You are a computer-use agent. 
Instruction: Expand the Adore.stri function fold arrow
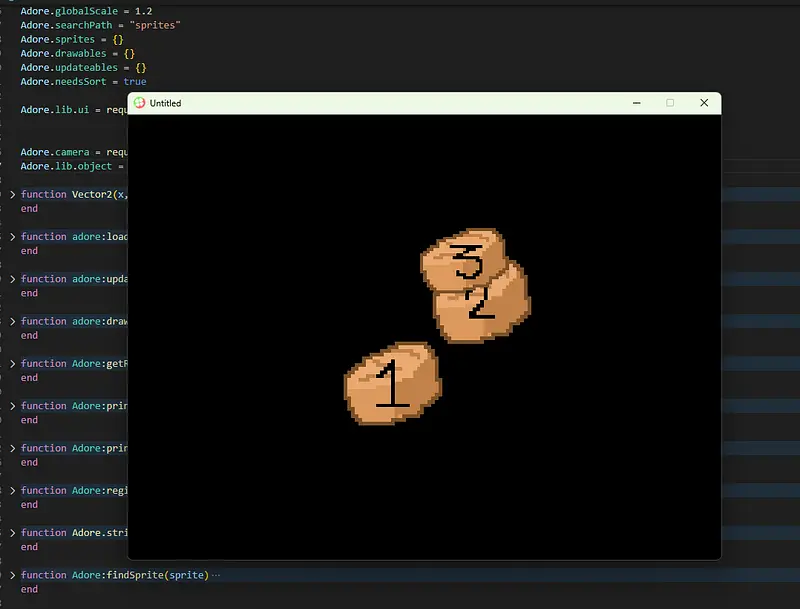pos(12,533)
